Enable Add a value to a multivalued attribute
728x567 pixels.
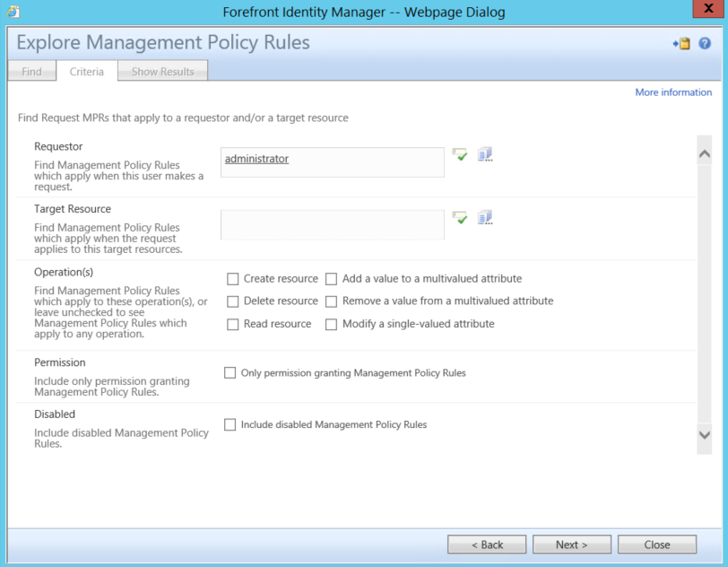[x=331, y=279]
